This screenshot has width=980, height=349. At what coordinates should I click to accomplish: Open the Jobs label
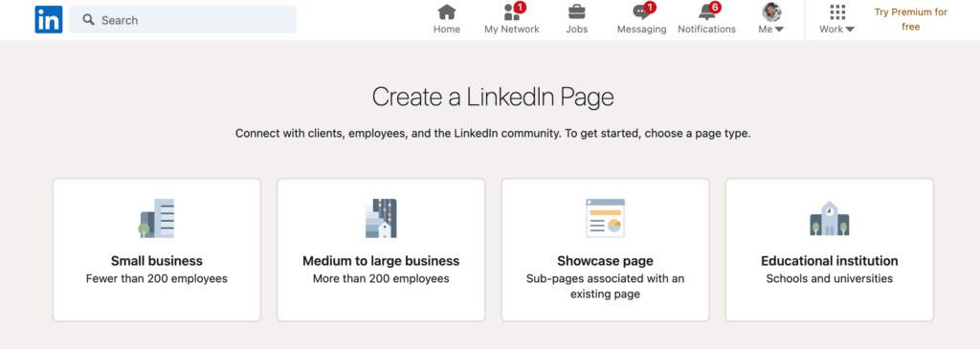click(x=577, y=30)
